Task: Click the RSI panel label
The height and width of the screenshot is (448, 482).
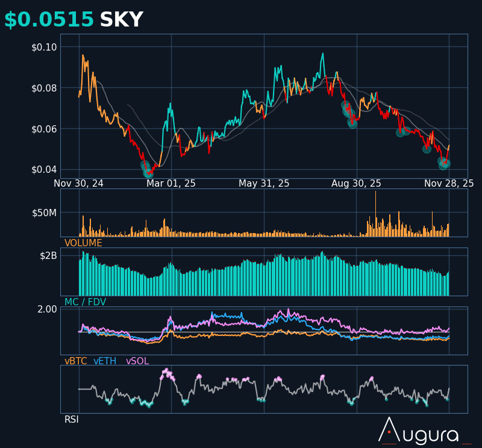Action: pyautogui.click(x=72, y=420)
